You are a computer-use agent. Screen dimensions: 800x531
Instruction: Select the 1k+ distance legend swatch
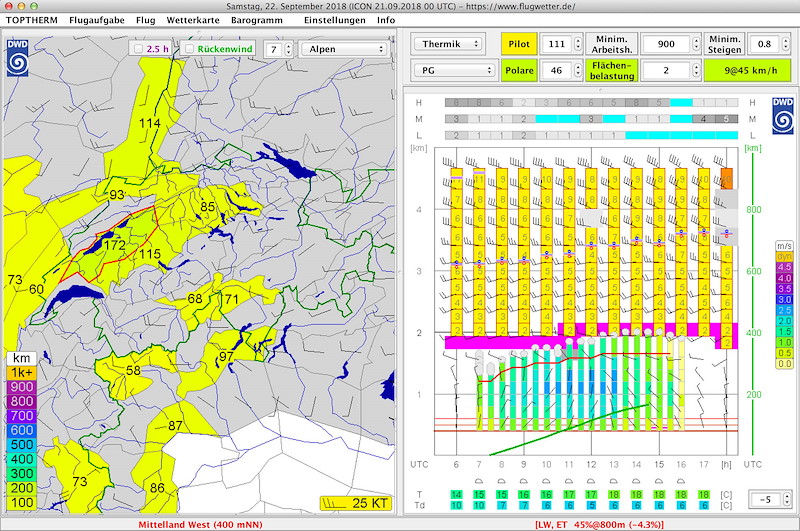(21, 372)
